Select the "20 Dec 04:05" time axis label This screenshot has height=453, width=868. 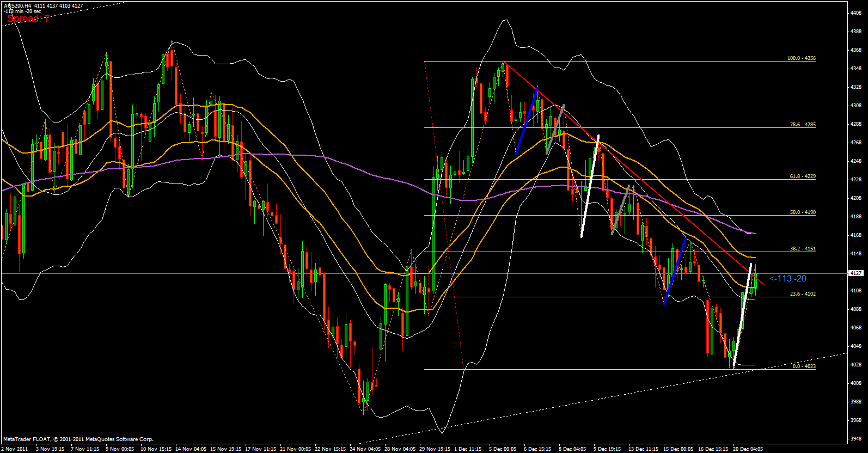click(748, 449)
